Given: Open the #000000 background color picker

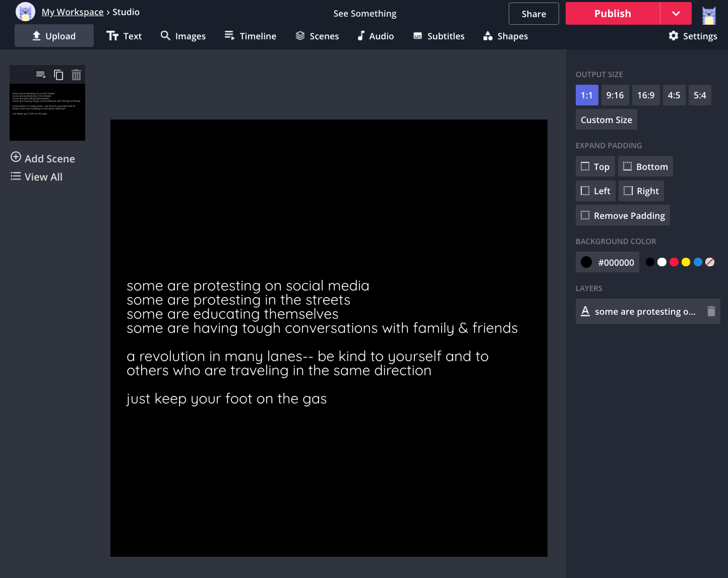Looking at the screenshot, I should click(607, 262).
